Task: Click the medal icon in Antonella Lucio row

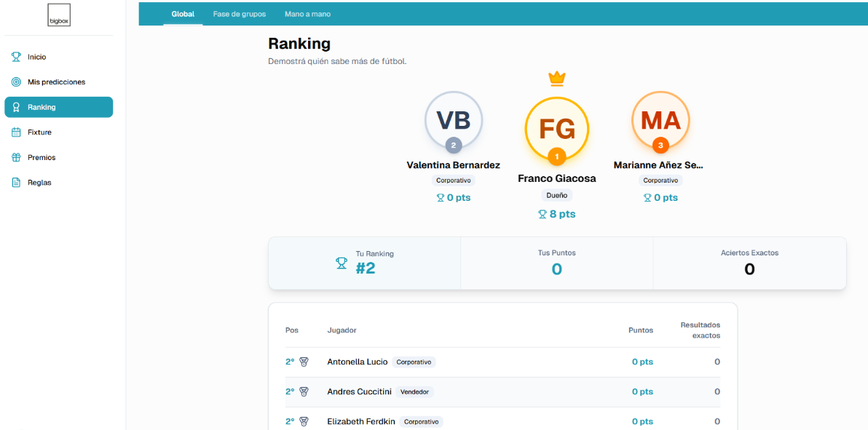Action: pyautogui.click(x=304, y=362)
